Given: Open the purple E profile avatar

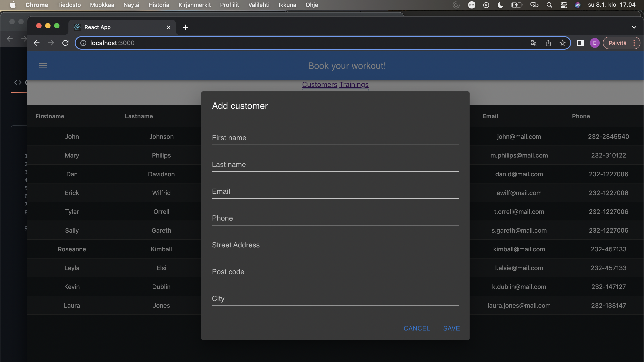Looking at the screenshot, I should [595, 43].
